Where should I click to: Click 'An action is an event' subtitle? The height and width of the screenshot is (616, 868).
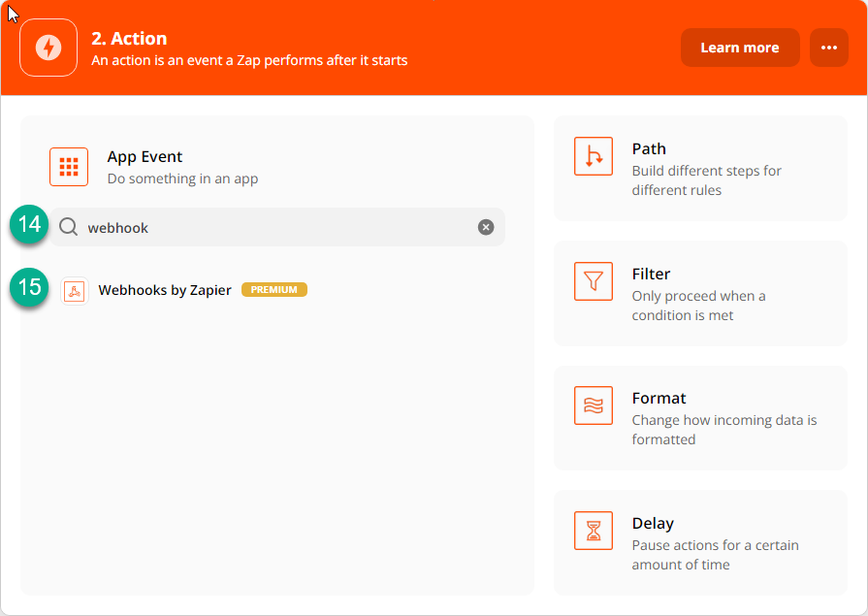pos(249,60)
